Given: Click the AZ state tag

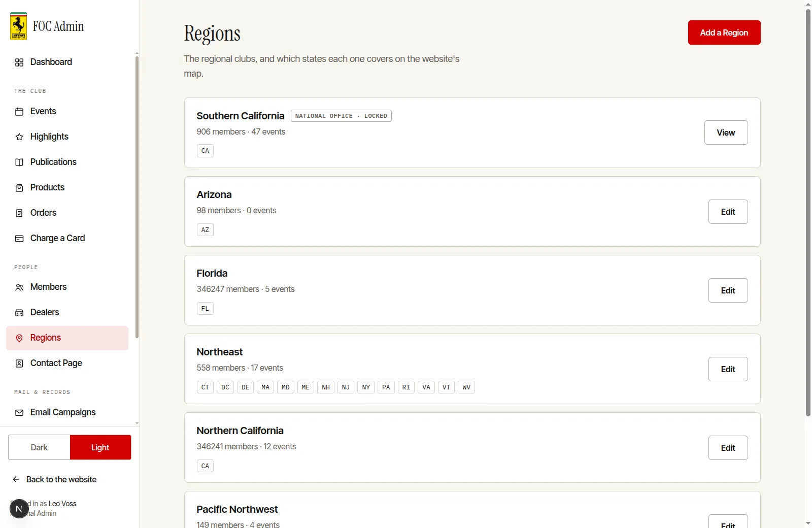Looking at the screenshot, I should [x=205, y=230].
